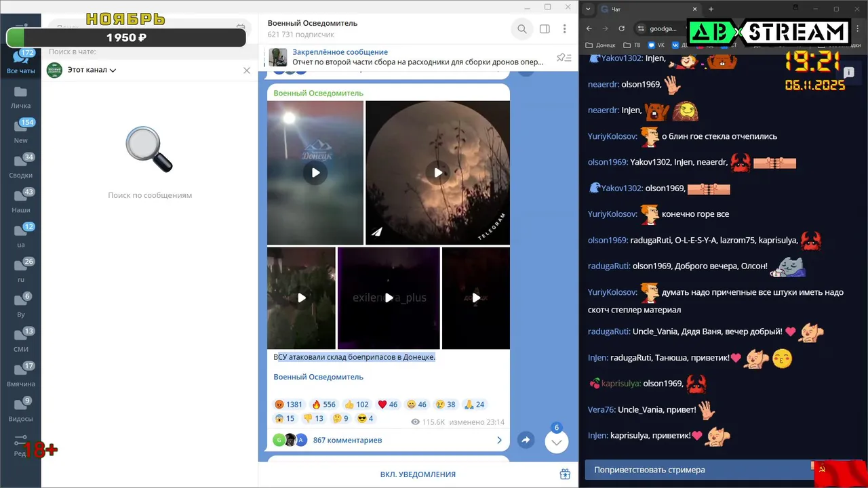This screenshot has width=868, height=488.
Task: Play the video with Донецк watermark
Action: 315,173
